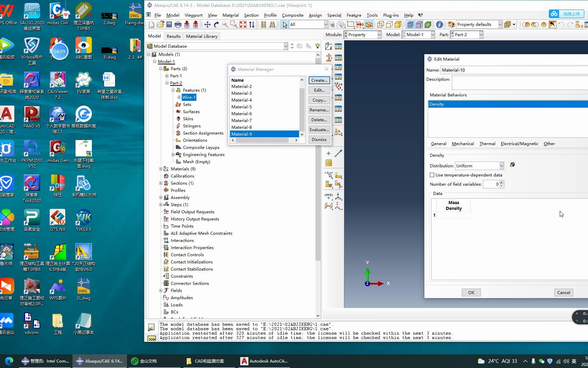
Task: Click the light bulb icon in model tree
Action: coord(317,46)
